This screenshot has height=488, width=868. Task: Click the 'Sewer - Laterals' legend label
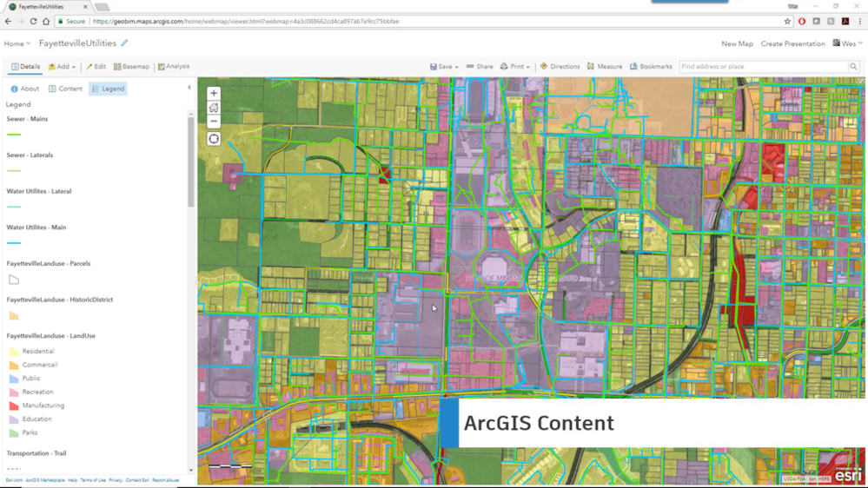coord(30,155)
